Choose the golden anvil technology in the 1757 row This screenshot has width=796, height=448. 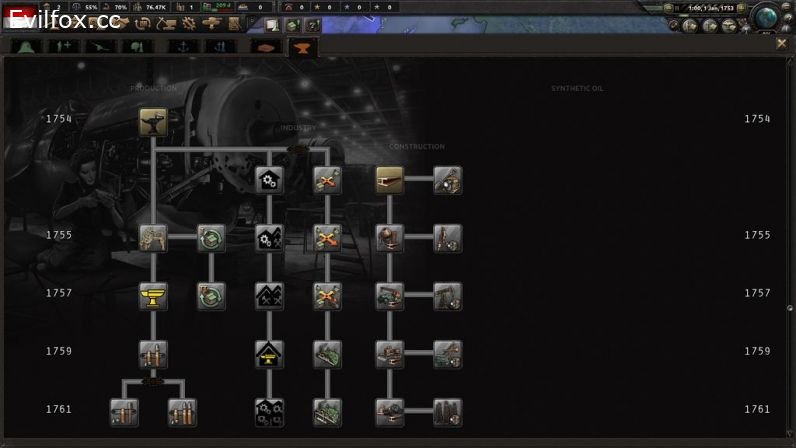point(153,296)
